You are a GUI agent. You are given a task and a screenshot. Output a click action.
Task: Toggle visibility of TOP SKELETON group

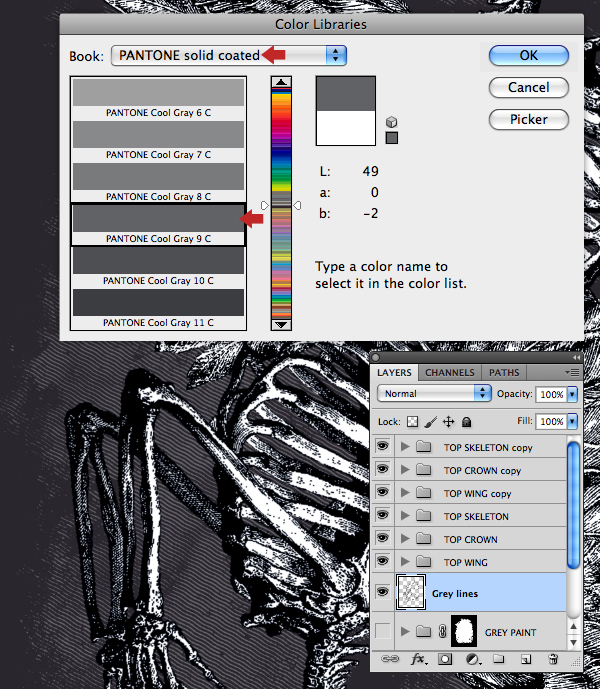382,515
